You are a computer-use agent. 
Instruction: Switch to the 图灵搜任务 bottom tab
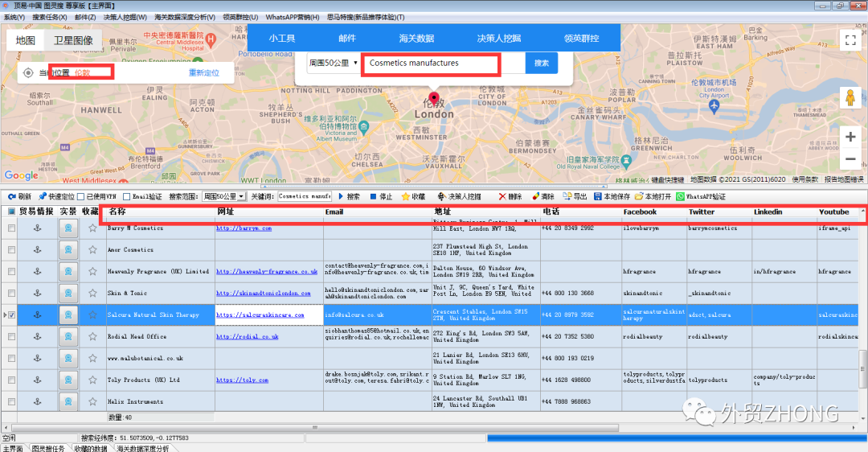coord(48,448)
